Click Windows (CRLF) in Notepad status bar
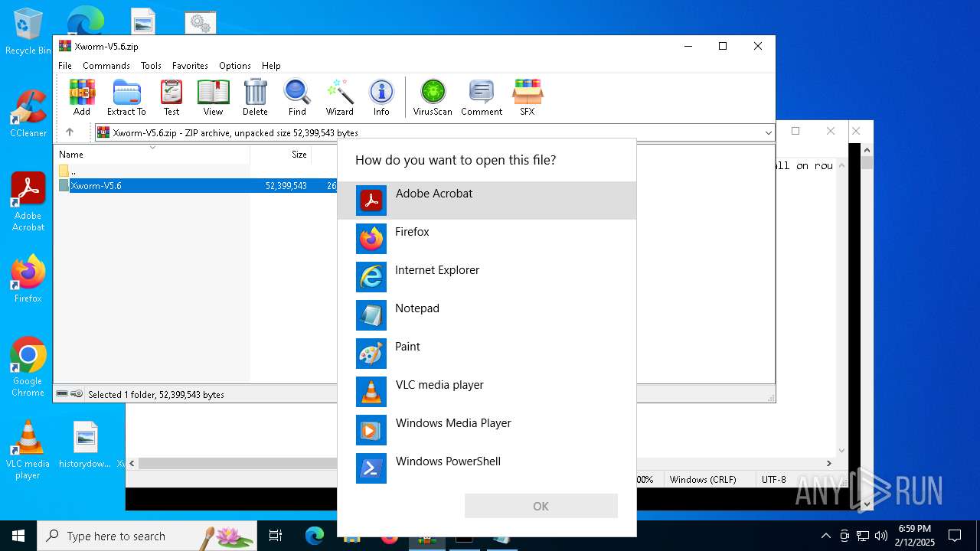 tap(702, 479)
